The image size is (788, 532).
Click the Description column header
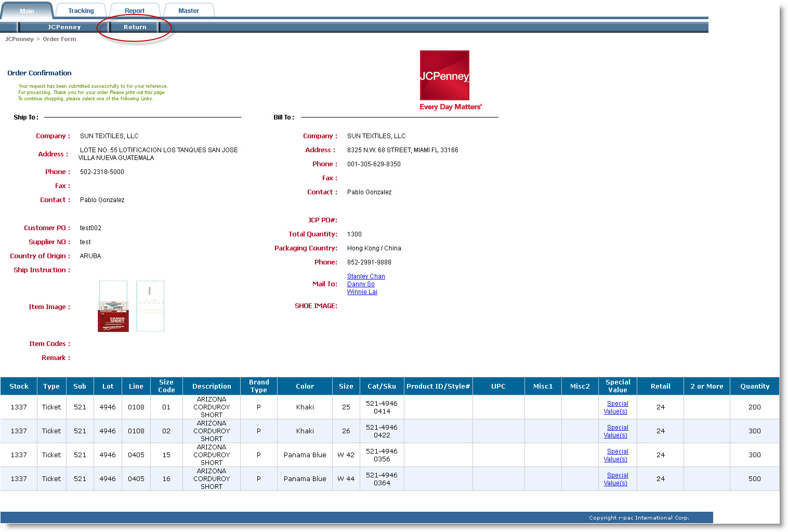[212, 386]
